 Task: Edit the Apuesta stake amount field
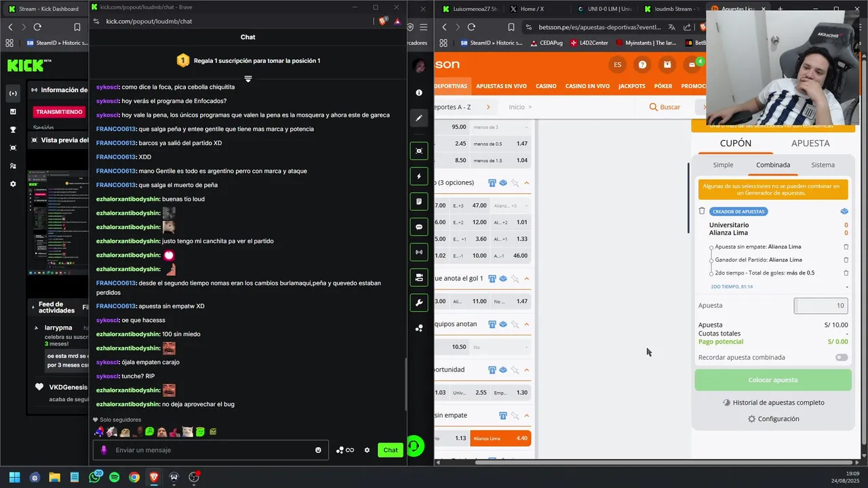[821, 306]
